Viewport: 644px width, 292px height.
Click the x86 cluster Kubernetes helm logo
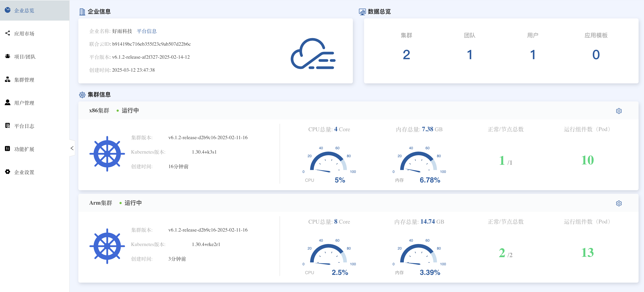pos(107,154)
